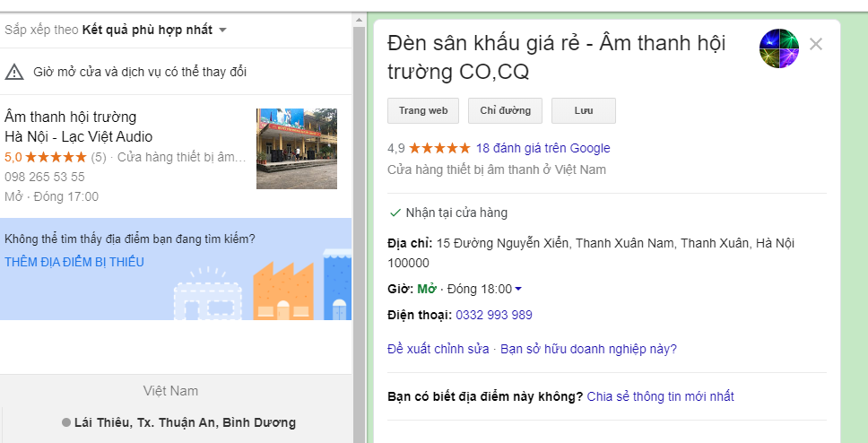Image resolution: width=868 pixels, height=443 pixels.
Task: Click the 4,9 star rating icons
Action: 439,148
